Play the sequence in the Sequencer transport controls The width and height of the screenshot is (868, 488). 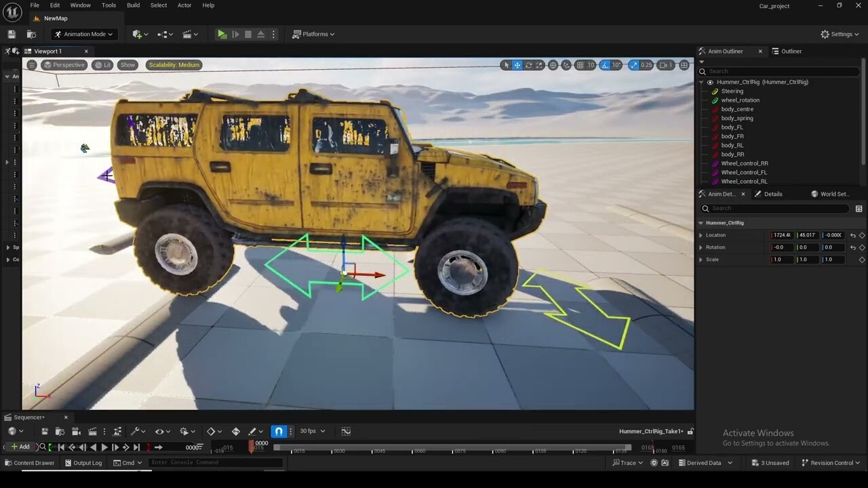[104, 447]
